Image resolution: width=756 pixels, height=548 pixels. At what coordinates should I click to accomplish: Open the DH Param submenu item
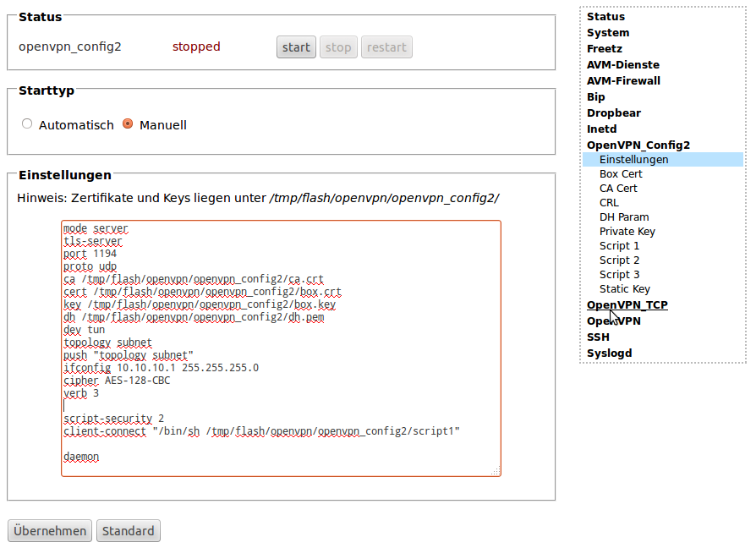[x=624, y=217]
